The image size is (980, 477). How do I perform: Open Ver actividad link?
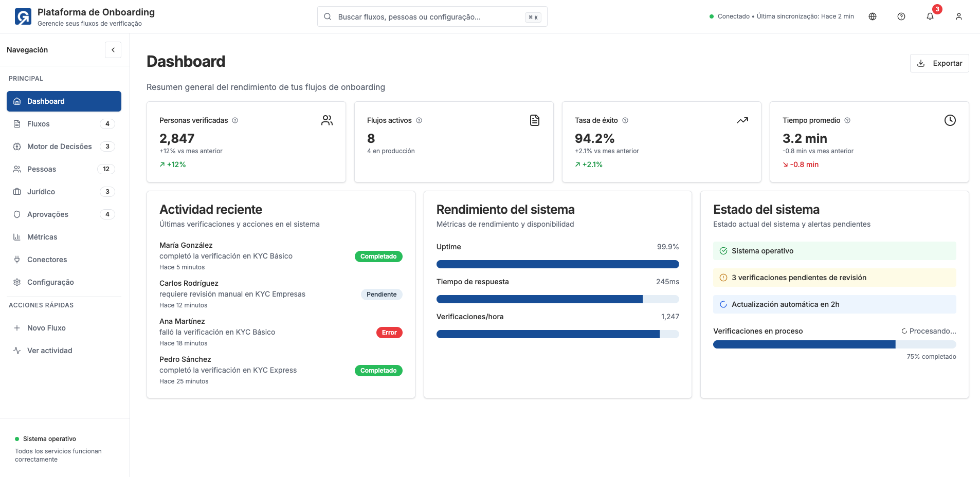(x=49, y=351)
